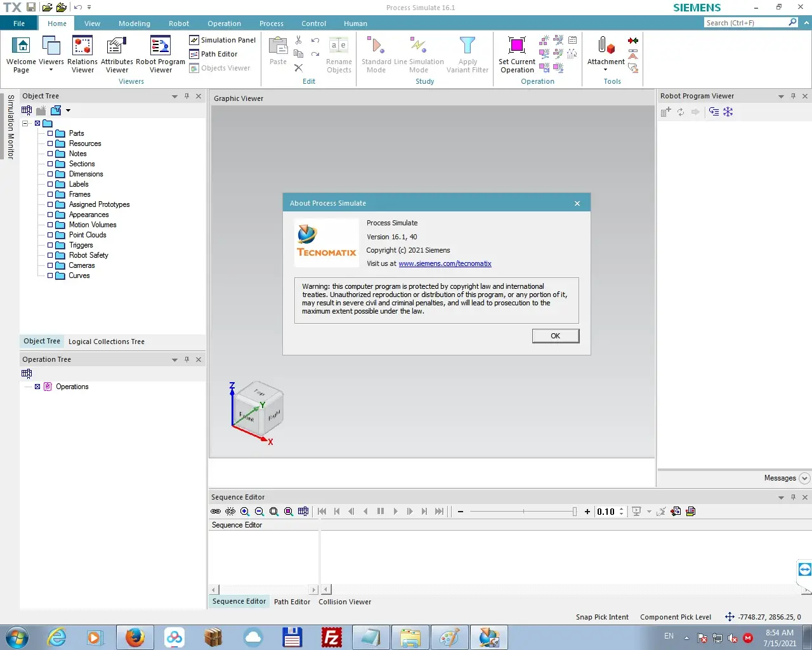The height and width of the screenshot is (650, 812).
Task: Toggle the Parts folder checkbox
Action: (x=50, y=133)
